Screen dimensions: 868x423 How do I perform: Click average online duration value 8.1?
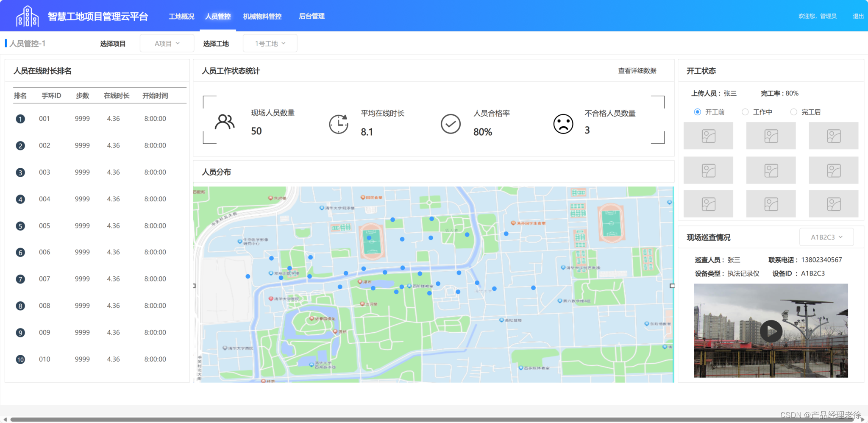367,132
